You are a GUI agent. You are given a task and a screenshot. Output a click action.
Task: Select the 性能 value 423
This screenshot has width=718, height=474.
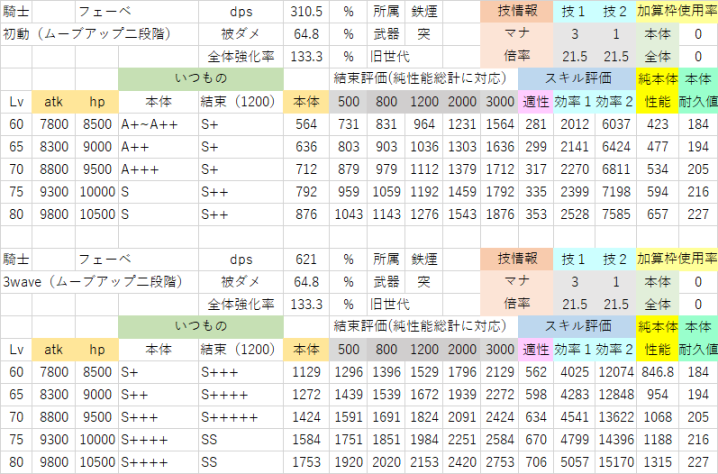657,125
